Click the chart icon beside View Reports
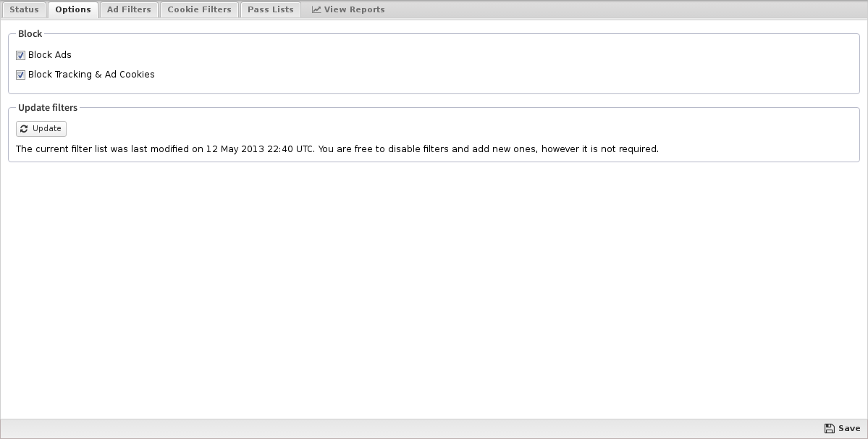This screenshot has height=439, width=868. tap(316, 9)
